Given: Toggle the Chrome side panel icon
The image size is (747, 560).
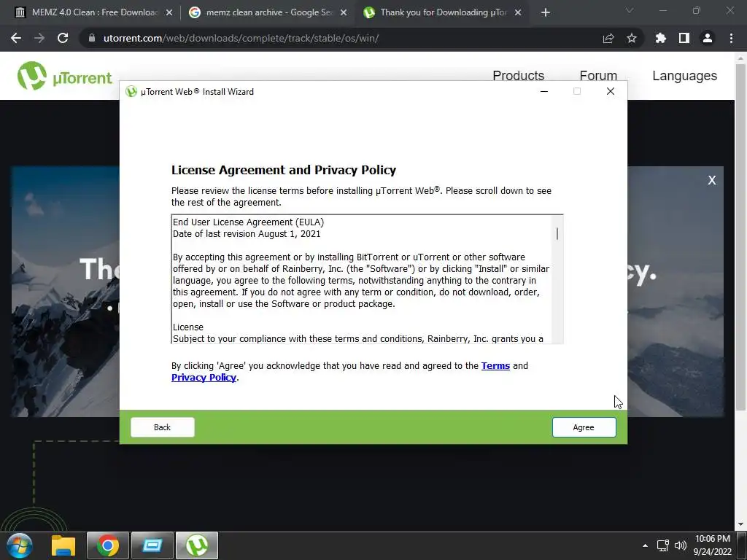Looking at the screenshot, I should point(684,38).
